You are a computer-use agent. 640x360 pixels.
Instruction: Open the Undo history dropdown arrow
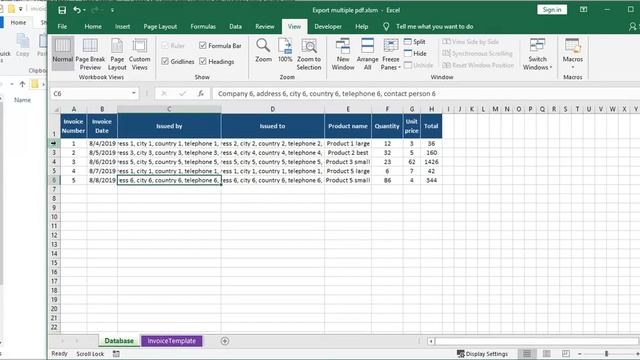tap(84, 10)
